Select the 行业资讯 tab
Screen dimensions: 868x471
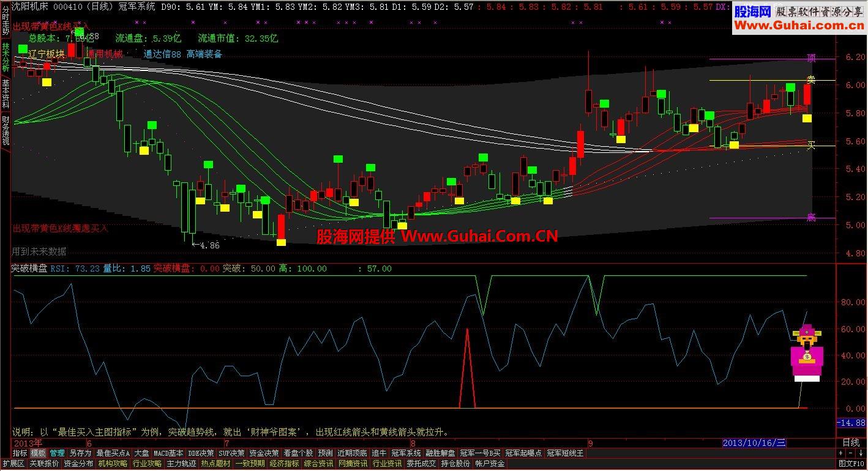387,464
